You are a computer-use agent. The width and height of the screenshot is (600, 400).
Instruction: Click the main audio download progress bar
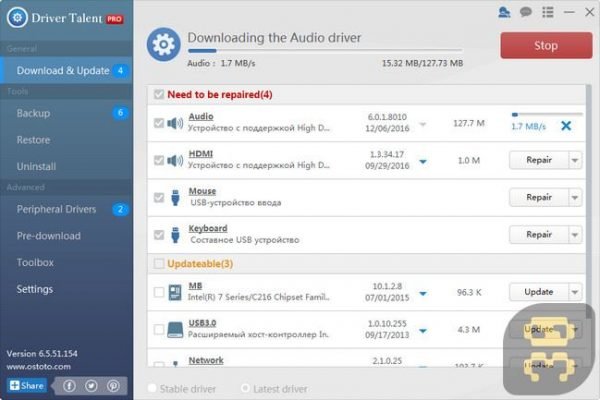(x=325, y=51)
